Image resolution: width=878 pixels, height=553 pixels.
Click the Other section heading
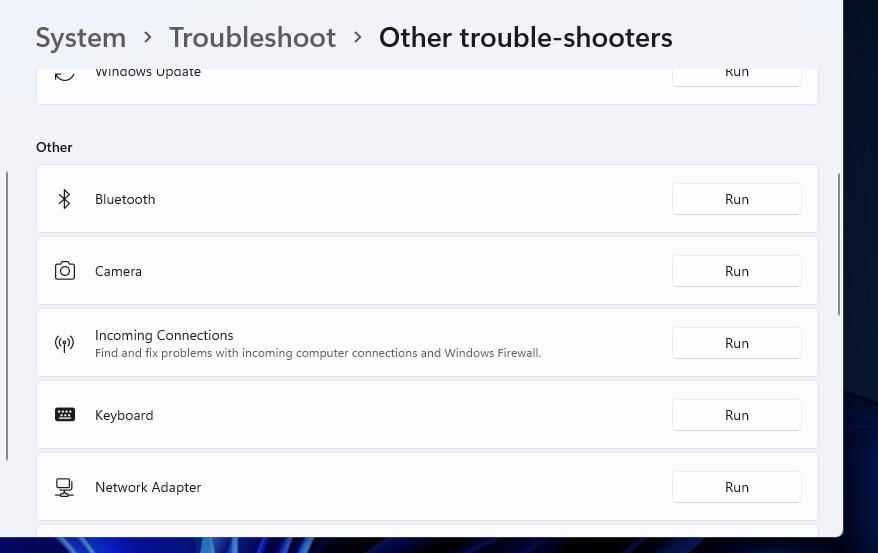tap(54, 147)
